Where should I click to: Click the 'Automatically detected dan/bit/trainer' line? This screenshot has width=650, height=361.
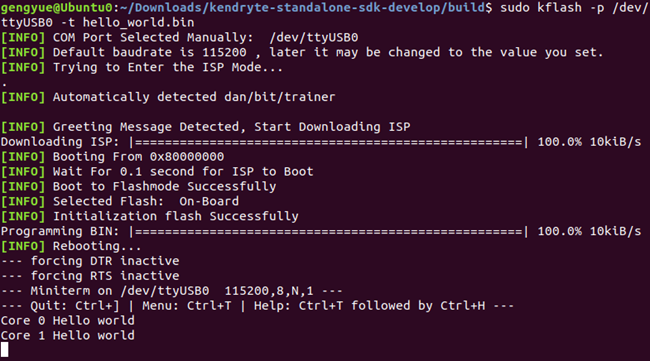coord(168,97)
